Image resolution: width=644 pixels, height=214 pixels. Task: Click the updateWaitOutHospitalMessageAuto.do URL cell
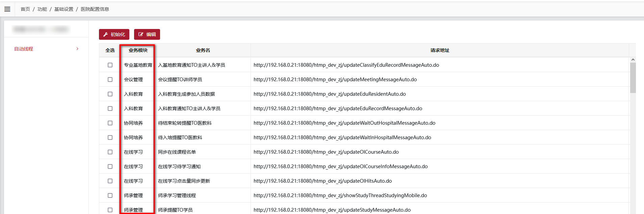344,123
